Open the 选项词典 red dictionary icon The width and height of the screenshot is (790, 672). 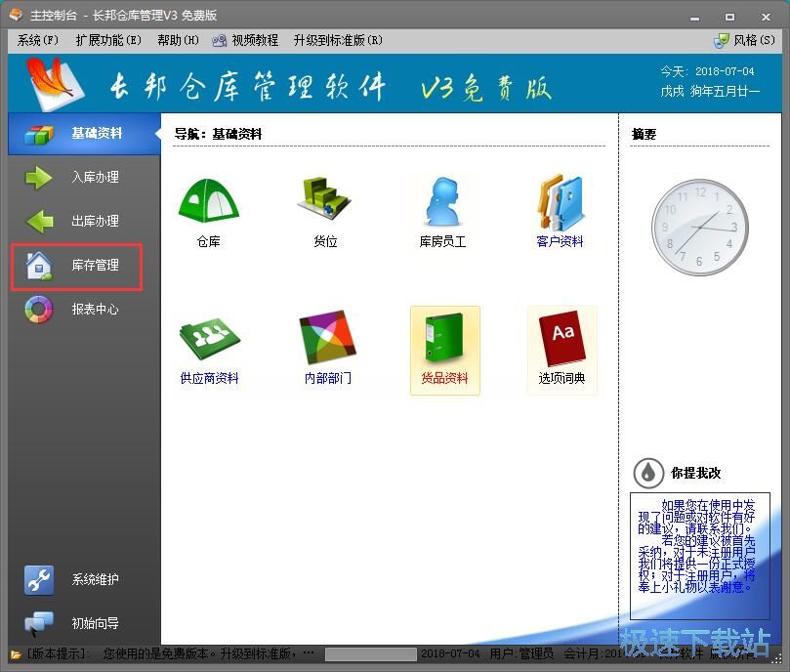tap(561, 339)
